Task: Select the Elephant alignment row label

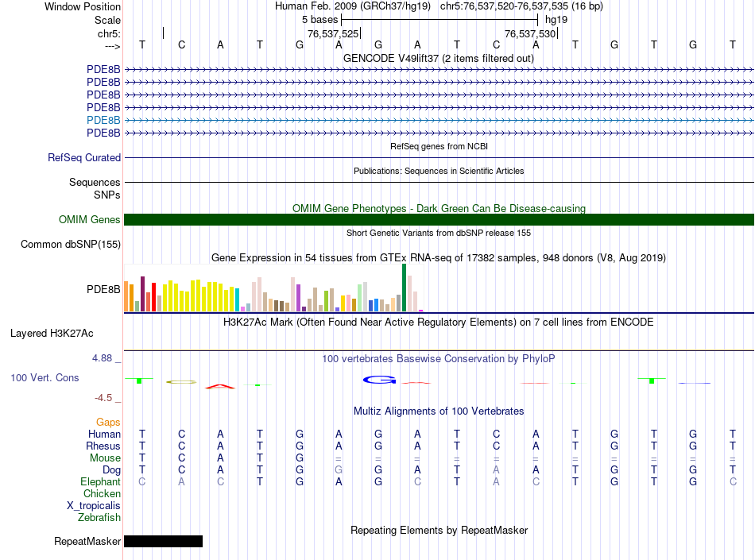Action: pos(101,481)
